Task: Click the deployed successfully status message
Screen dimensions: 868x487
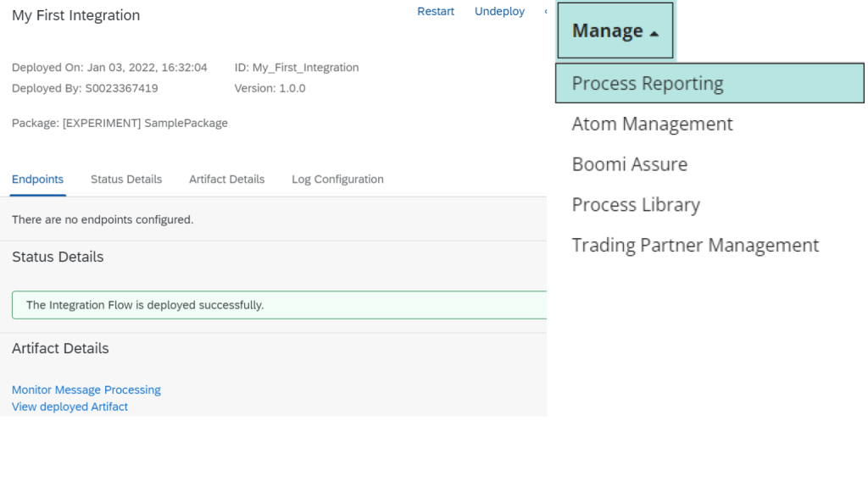Action: [145, 305]
